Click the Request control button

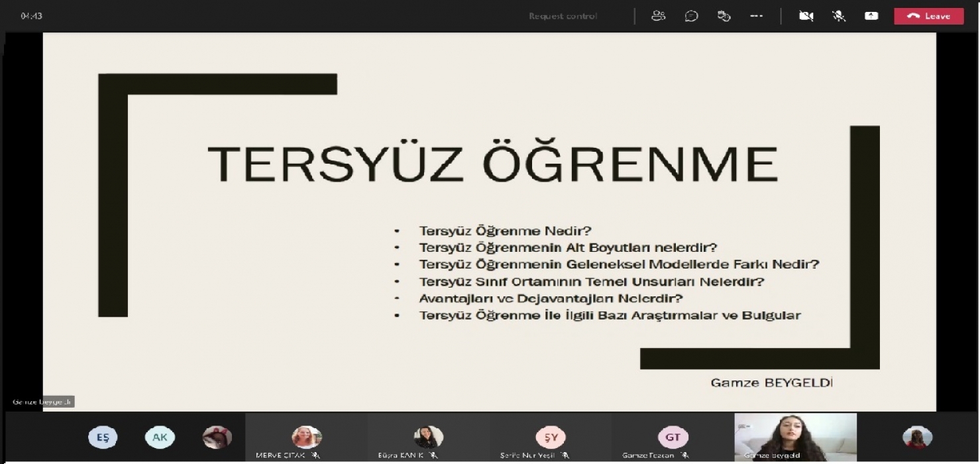pyautogui.click(x=563, y=16)
